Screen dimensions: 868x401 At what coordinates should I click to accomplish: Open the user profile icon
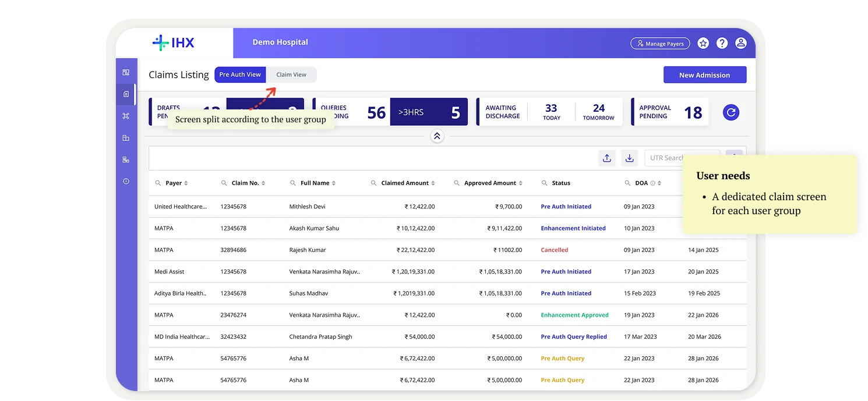tap(740, 43)
